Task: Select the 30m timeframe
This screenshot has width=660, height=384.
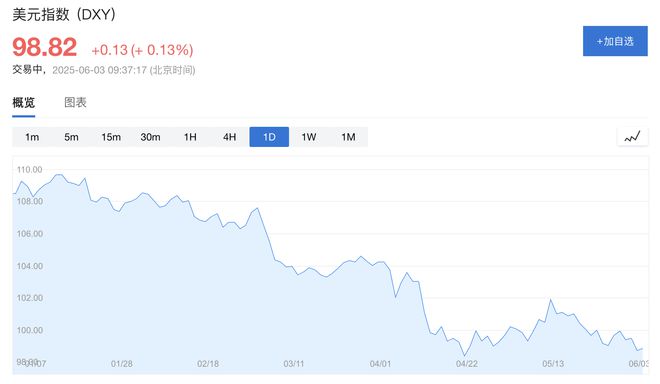Action: pos(150,137)
